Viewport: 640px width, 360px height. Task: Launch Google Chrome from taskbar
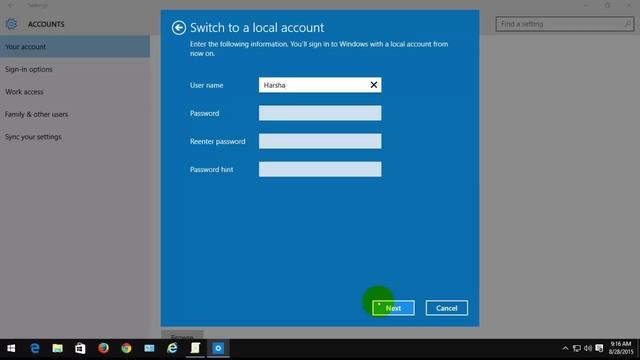click(126, 348)
